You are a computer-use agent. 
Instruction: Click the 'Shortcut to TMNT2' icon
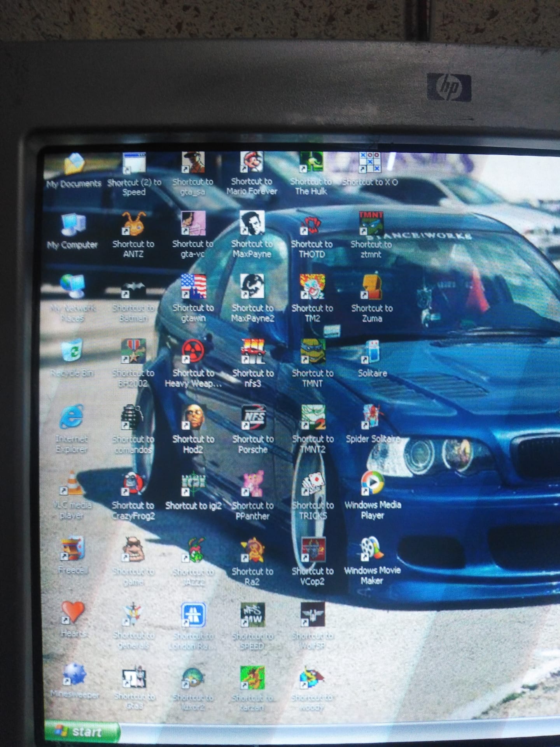(313, 417)
